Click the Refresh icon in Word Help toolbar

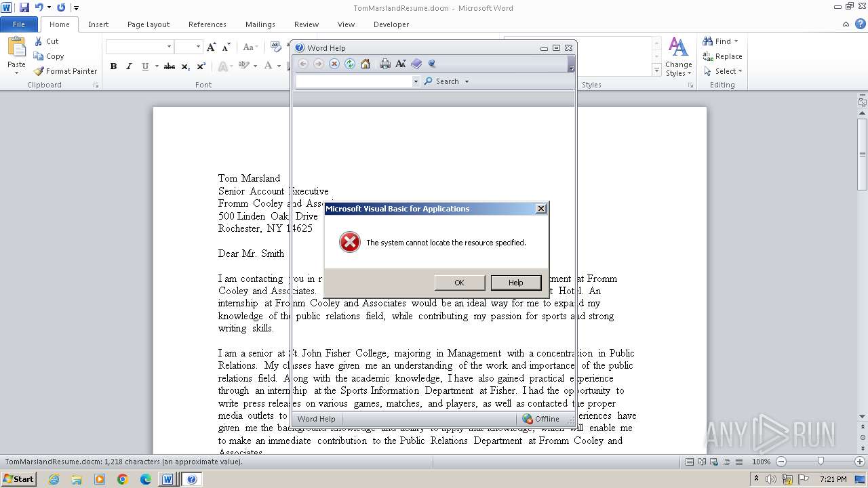[x=350, y=64]
